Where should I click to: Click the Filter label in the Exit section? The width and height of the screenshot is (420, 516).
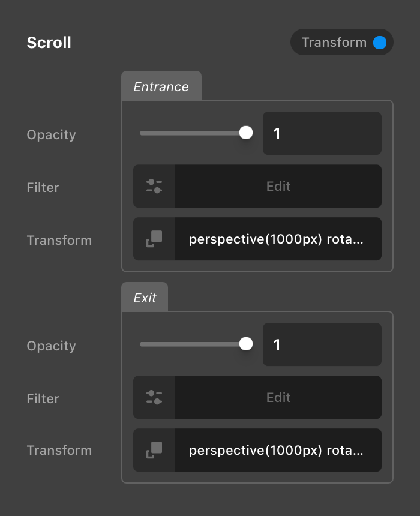tap(43, 398)
